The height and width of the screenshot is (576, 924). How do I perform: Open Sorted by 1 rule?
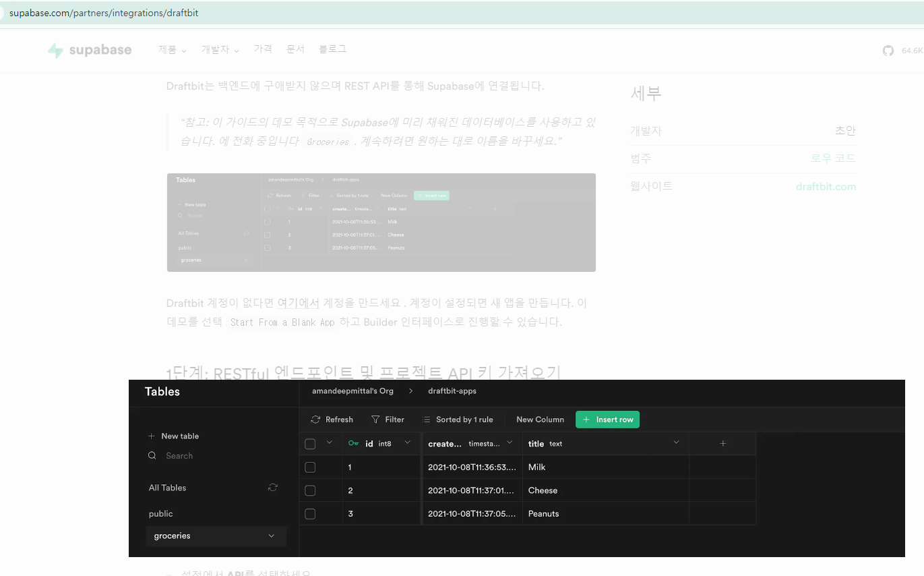click(458, 420)
